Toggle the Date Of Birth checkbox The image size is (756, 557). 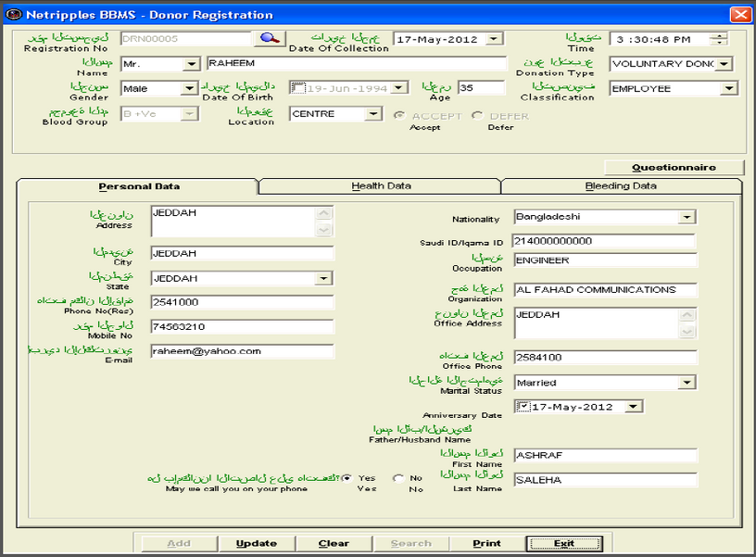(298, 88)
